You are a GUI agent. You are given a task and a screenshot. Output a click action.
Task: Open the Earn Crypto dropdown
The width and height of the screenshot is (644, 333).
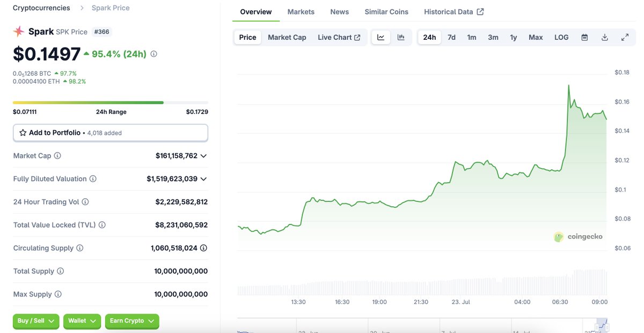[x=132, y=321]
